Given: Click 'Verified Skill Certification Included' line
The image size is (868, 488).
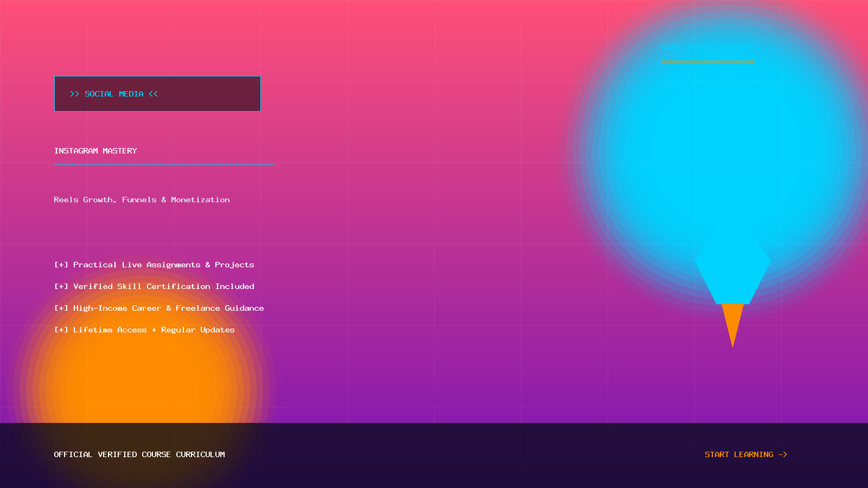Looking at the screenshot, I should tap(154, 286).
